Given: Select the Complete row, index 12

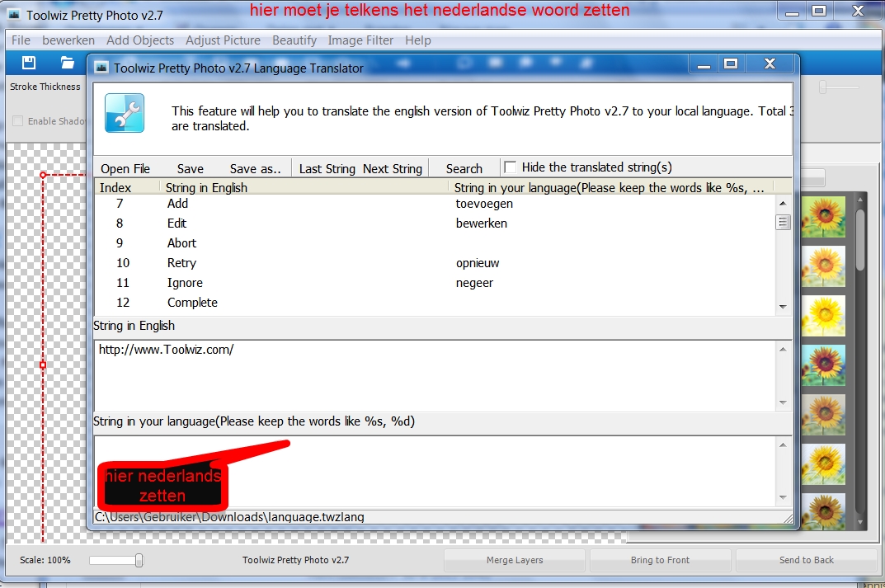Looking at the screenshot, I should tap(435, 303).
